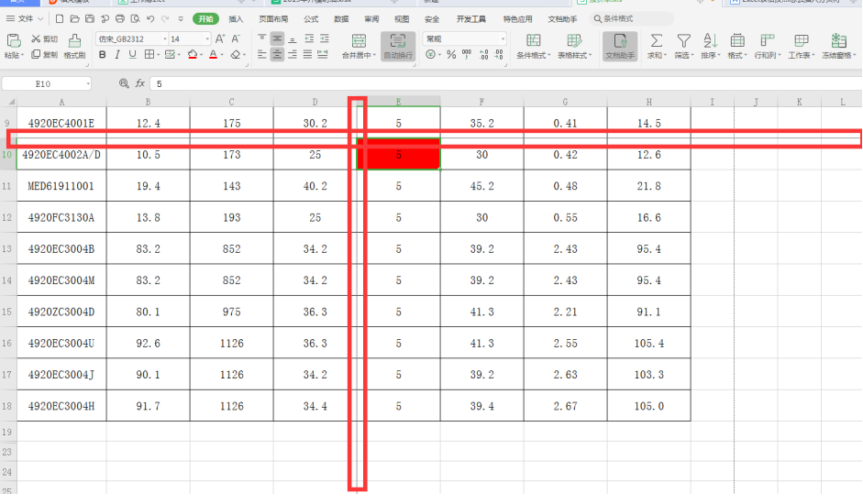Switch to the 插入 insert tab
This screenshot has height=504, width=863.
tap(236, 18)
